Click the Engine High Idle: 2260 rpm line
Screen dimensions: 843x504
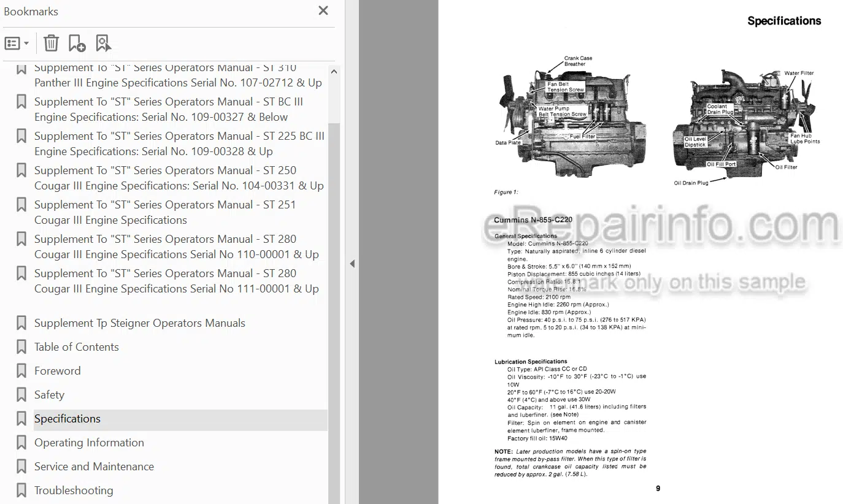[x=558, y=305]
